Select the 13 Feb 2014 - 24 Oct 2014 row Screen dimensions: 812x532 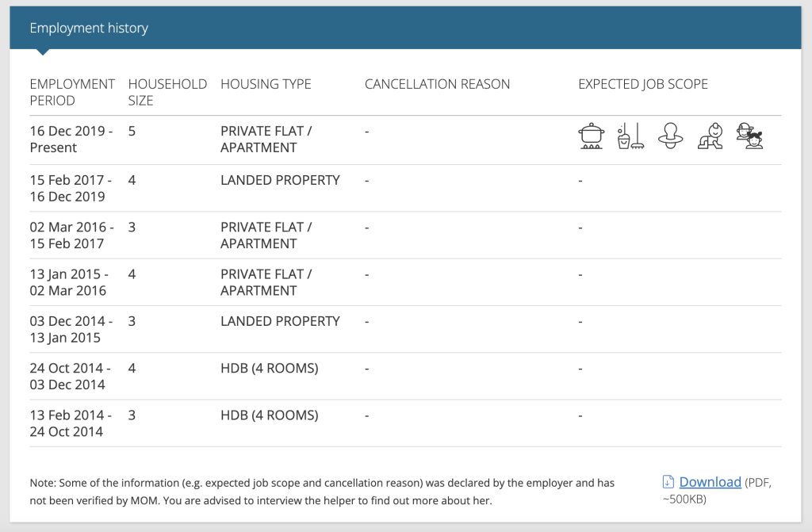pos(405,423)
